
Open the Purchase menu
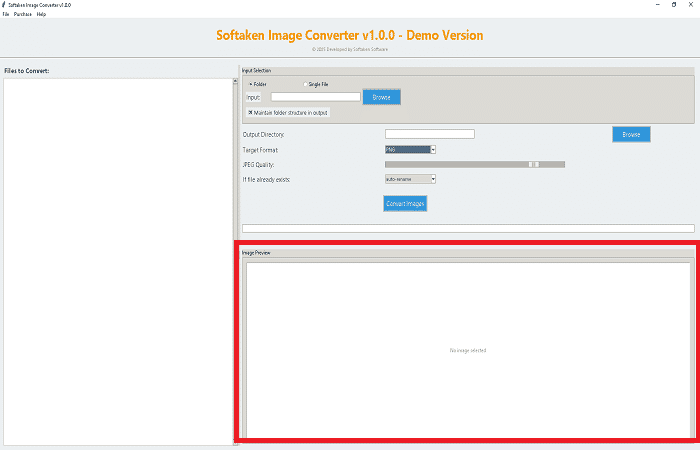(23, 14)
